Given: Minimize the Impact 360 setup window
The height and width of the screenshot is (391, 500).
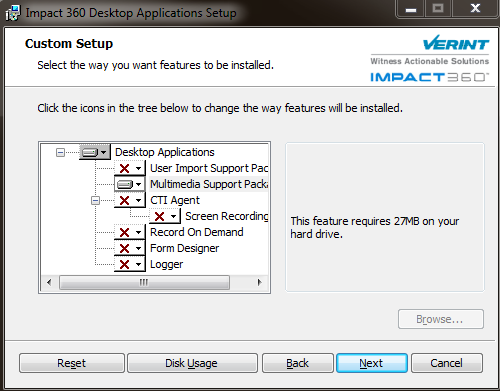Looking at the screenshot, I should [x=411, y=9].
